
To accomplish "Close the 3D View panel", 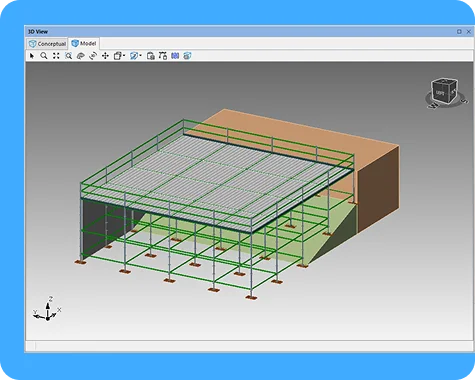I will point(468,32).
